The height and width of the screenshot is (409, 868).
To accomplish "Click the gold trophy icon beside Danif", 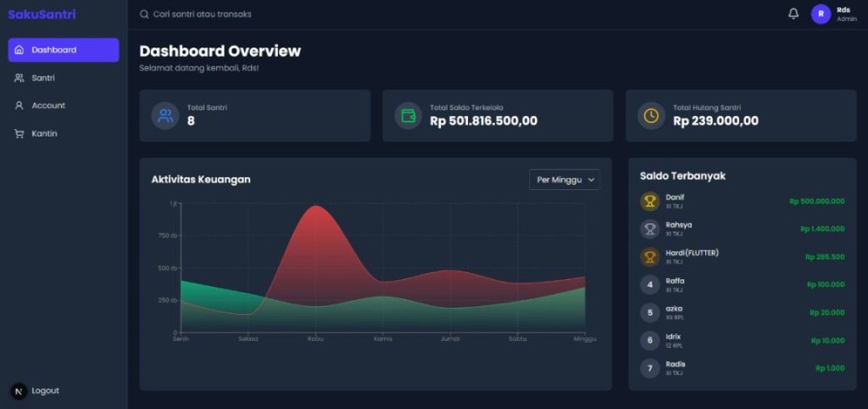I will tap(650, 201).
